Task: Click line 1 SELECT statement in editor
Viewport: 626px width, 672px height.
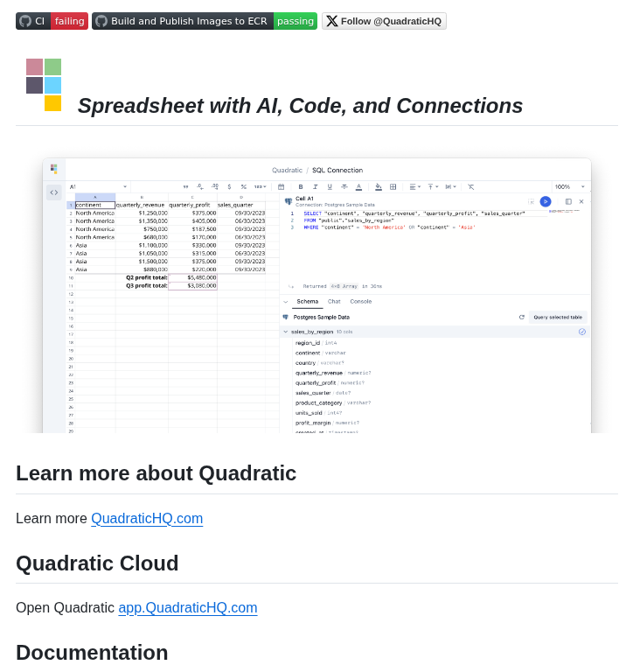Action: click(414, 213)
